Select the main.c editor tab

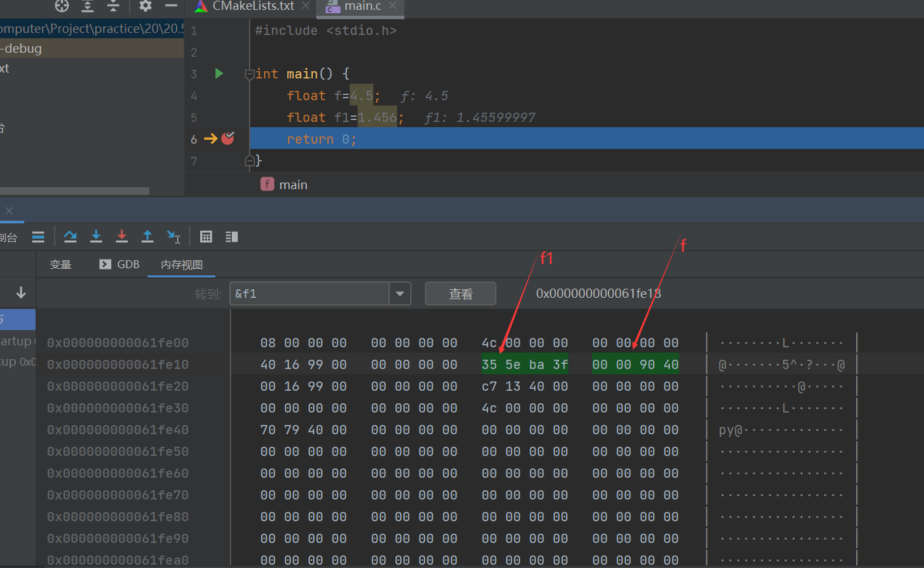click(x=361, y=7)
